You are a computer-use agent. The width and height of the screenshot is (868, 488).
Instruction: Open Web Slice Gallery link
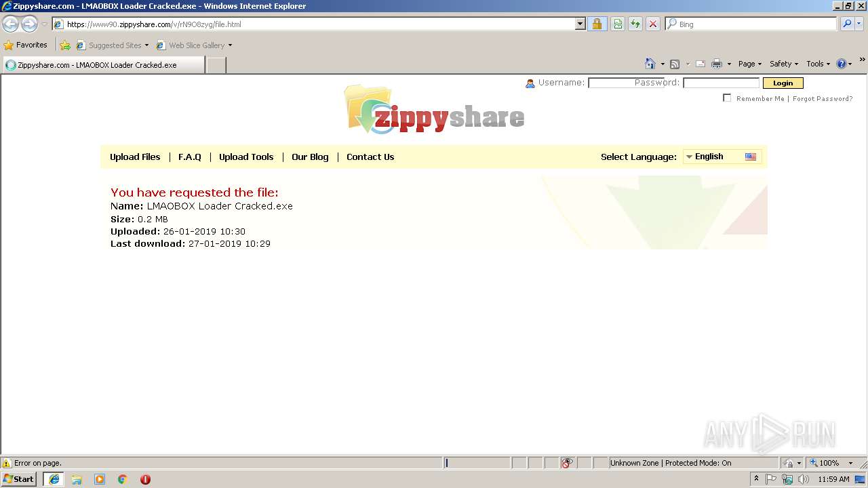point(194,45)
